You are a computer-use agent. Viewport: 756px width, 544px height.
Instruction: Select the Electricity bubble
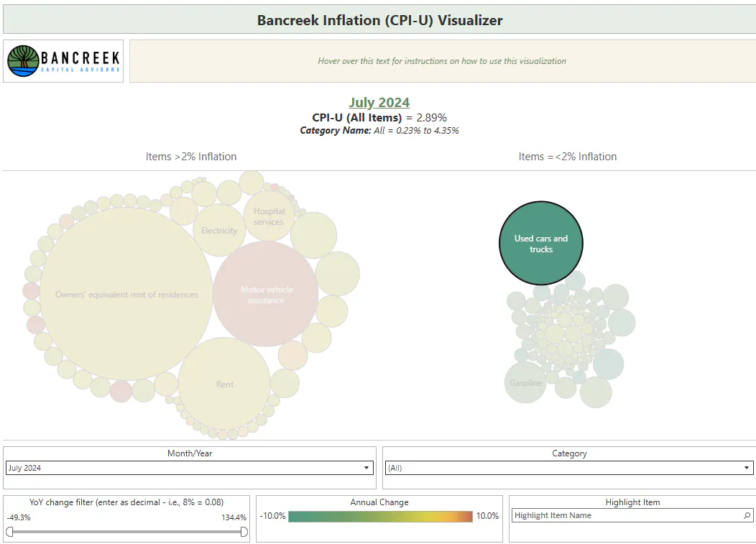point(219,230)
